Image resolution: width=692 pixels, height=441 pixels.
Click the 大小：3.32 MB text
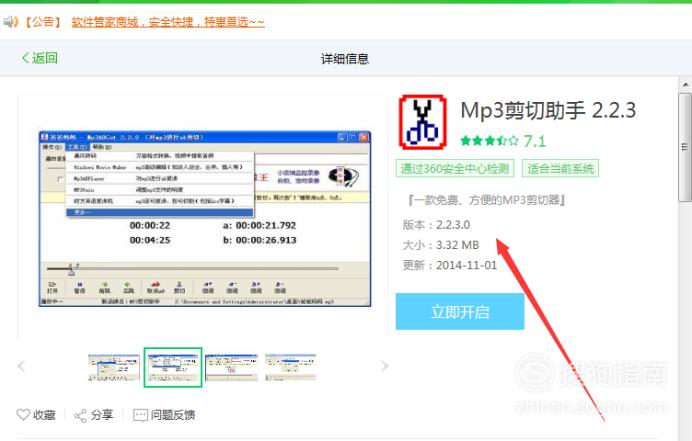(440, 245)
